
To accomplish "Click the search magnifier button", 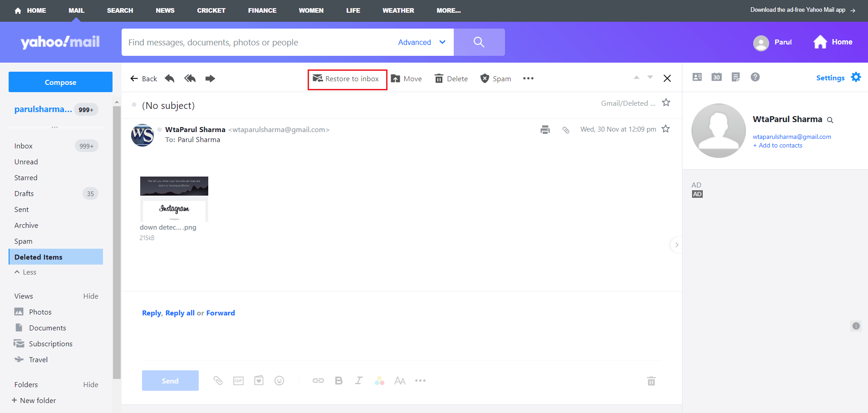I will click(479, 42).
